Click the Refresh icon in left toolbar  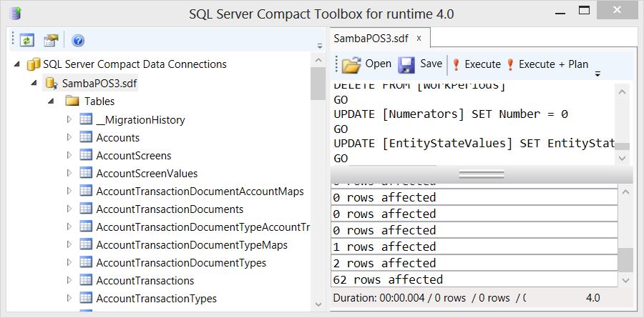(x=27, y=40)
